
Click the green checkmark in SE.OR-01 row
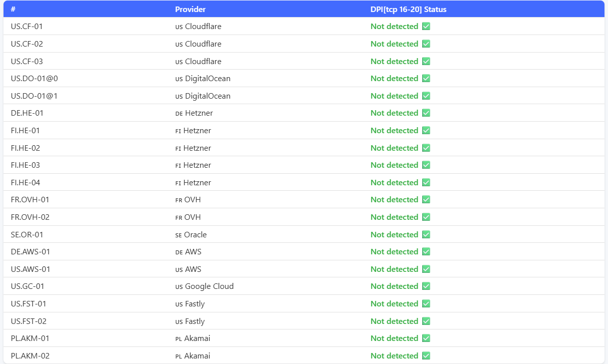426,234
